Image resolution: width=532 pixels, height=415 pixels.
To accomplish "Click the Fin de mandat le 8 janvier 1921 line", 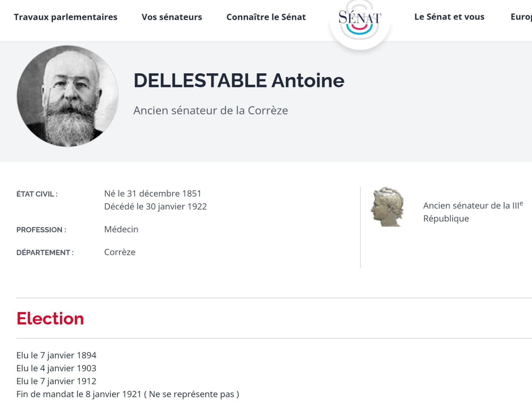I will (x=127, y=394).
